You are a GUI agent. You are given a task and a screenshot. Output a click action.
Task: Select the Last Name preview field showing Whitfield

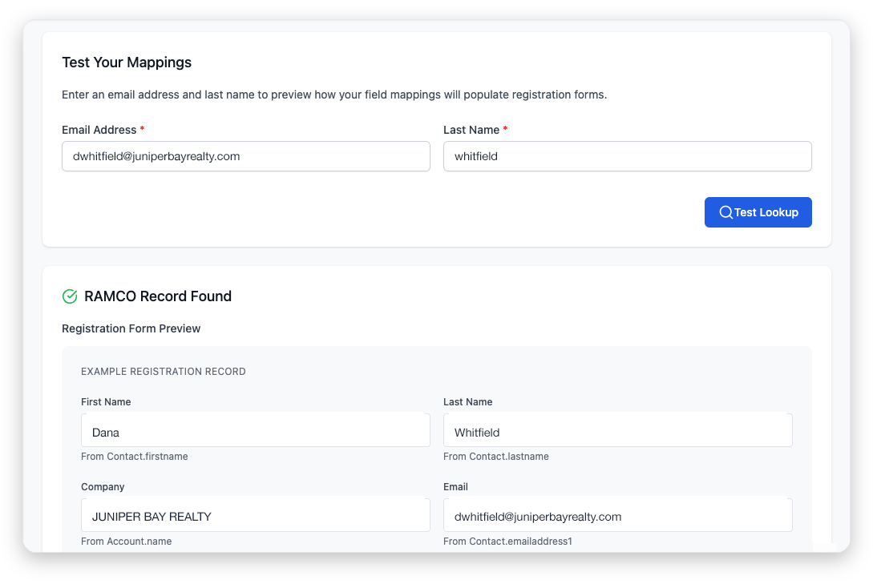click(x=618, y=430)
